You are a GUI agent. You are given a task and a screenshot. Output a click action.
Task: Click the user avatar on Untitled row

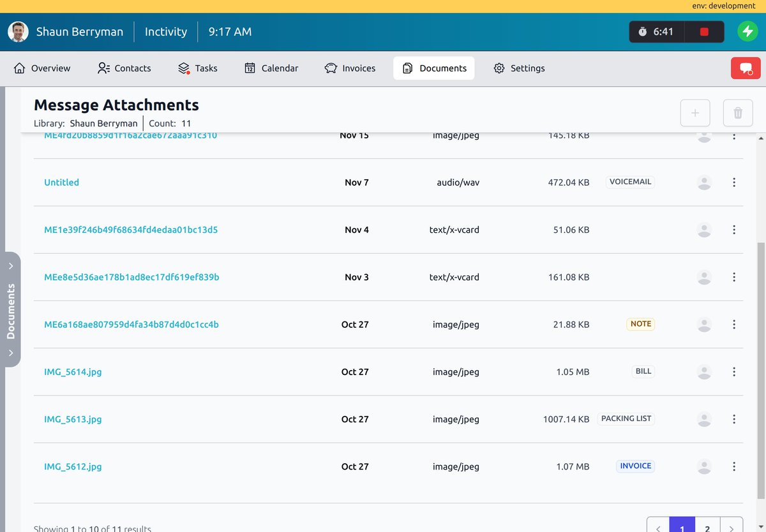click(x=704, y=182)
